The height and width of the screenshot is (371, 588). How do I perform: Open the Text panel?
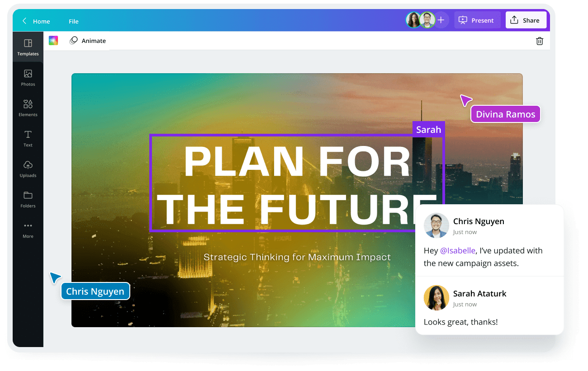coord(28,138)
